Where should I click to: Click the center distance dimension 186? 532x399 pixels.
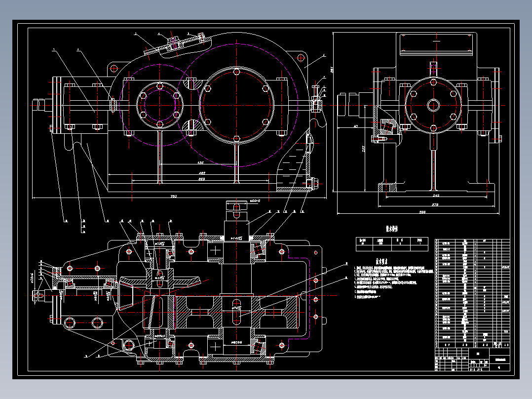tap(200, 162)
